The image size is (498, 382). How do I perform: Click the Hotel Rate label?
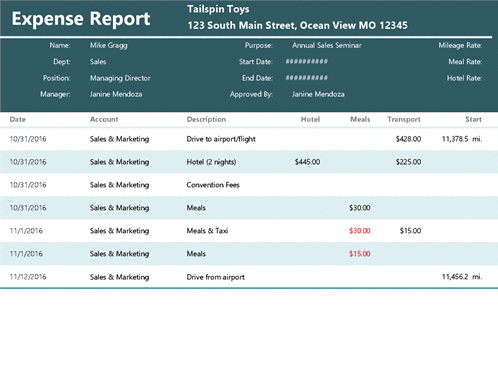coord(464,78)
